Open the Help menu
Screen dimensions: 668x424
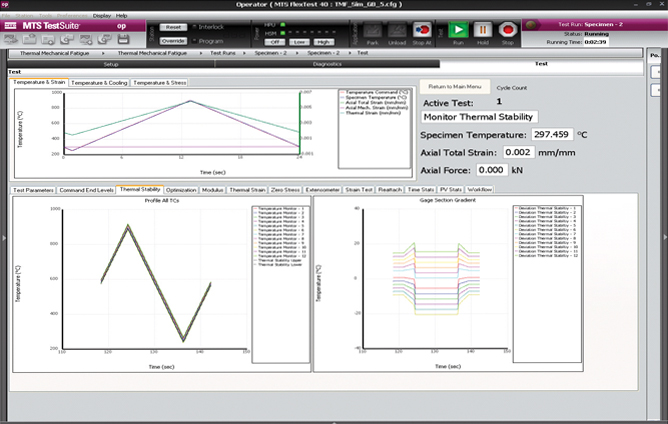click(122, 16)
